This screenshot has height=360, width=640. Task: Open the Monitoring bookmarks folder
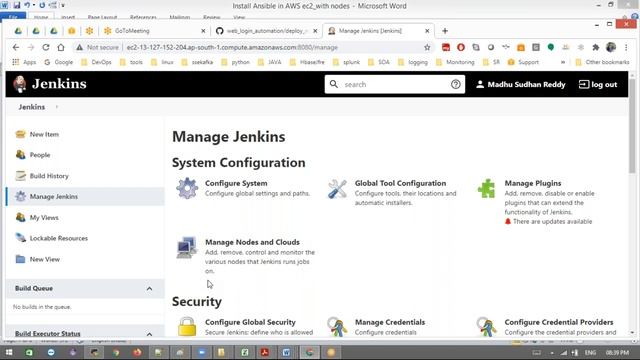pos(455,62)
